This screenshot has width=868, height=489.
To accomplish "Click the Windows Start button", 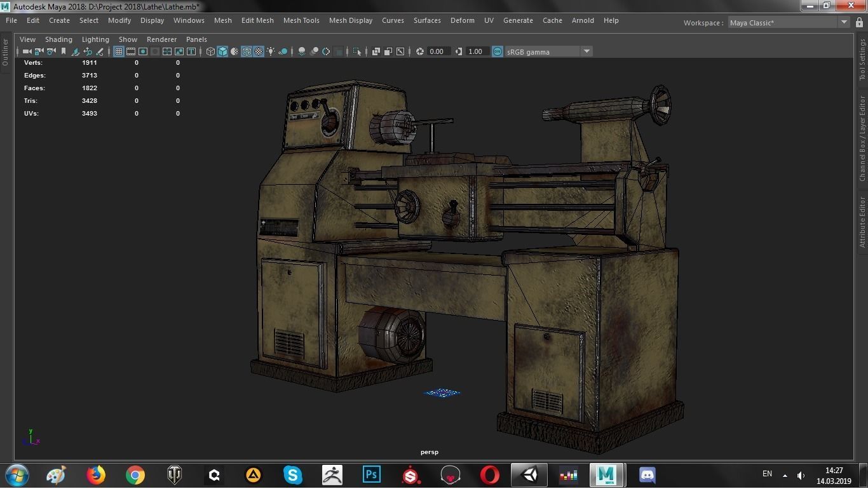I will [17, 474].
